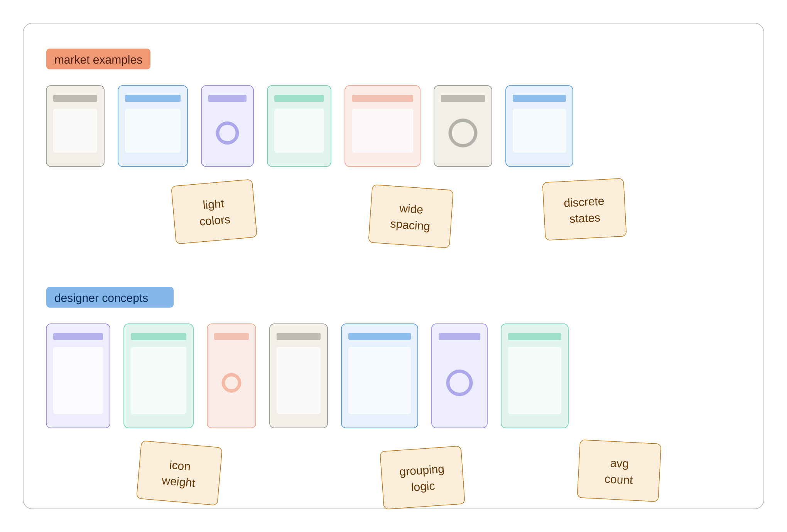Viewport: 787px width, 532px height.
Task: Click the salmon circle icon in designer concepts
Action: click(231, 383)
